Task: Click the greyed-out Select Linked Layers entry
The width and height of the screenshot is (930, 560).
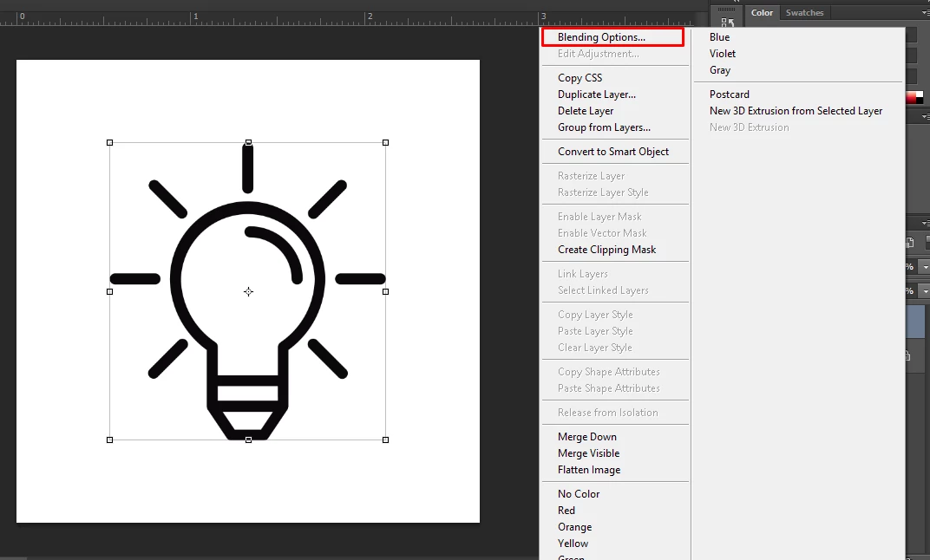Action: click(x=603, y=290)
